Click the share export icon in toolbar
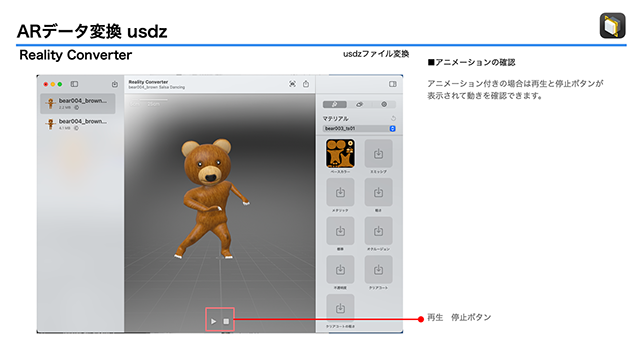Screen dimensions: 640x360 tap(306, 84)
